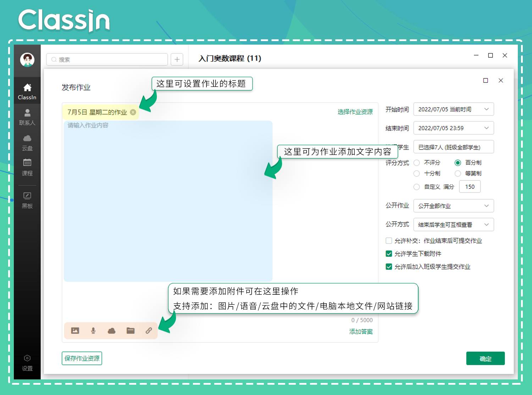This screenshot has width=532, height=395.
Task: Select the 等第制 grading option
Action: [x=458, y=174]
